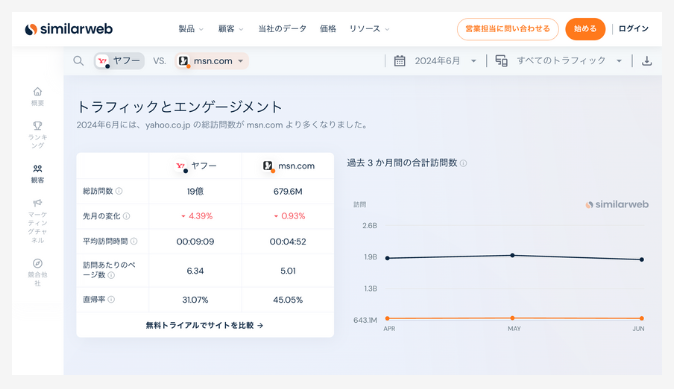Click the 6.34 pages per visit value
The height and width of the screenshot is (389, 674).
click(195, 271)
